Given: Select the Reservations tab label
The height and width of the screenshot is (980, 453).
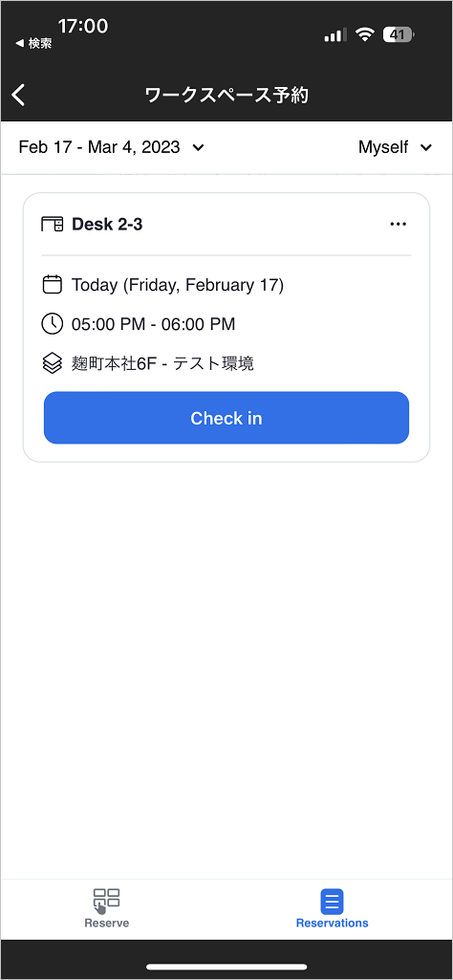Looking at the screenshot, I should tap(333, 924).
